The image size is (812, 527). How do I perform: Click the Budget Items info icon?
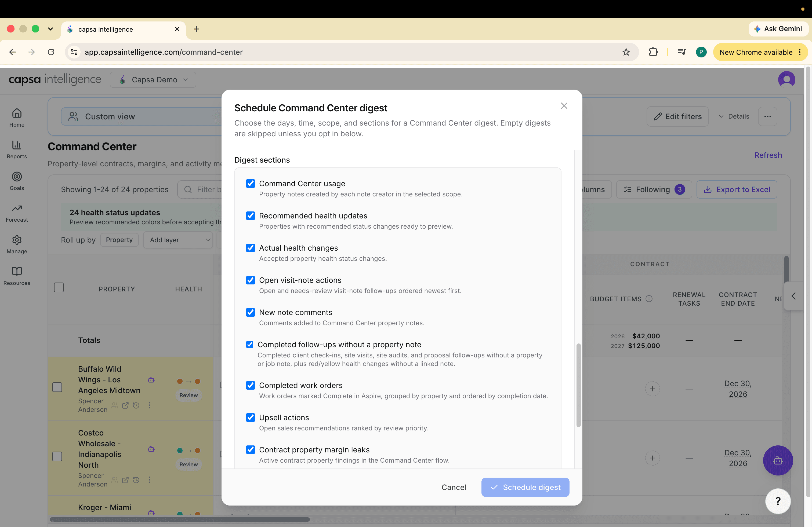[649, 299]
